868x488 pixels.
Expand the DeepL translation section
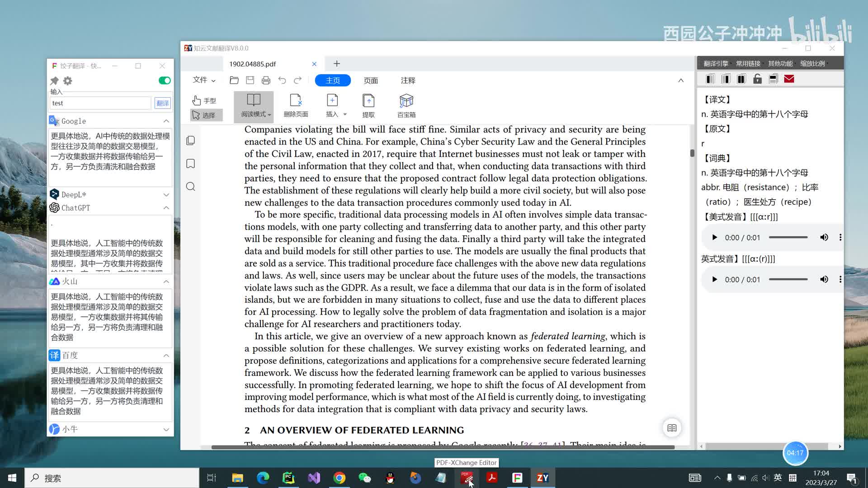coord(166,195)
